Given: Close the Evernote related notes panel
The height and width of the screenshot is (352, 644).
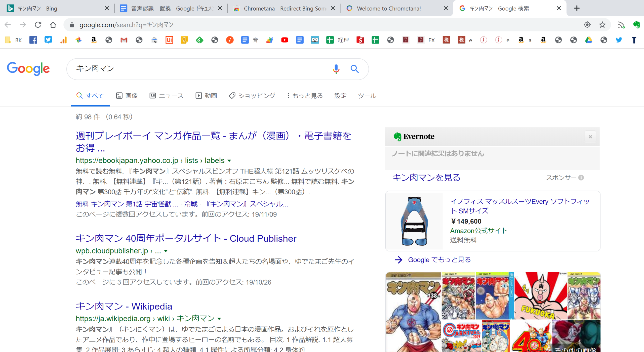Looking at the screenshot, I should tap(590, 137).
